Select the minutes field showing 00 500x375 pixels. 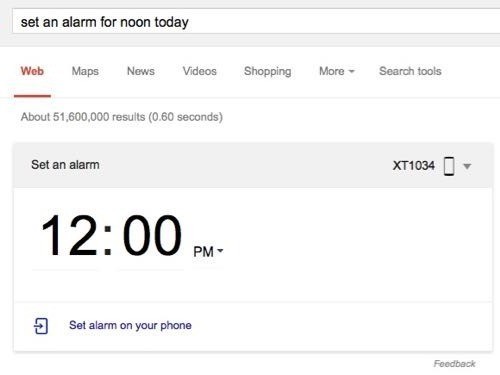152,235
